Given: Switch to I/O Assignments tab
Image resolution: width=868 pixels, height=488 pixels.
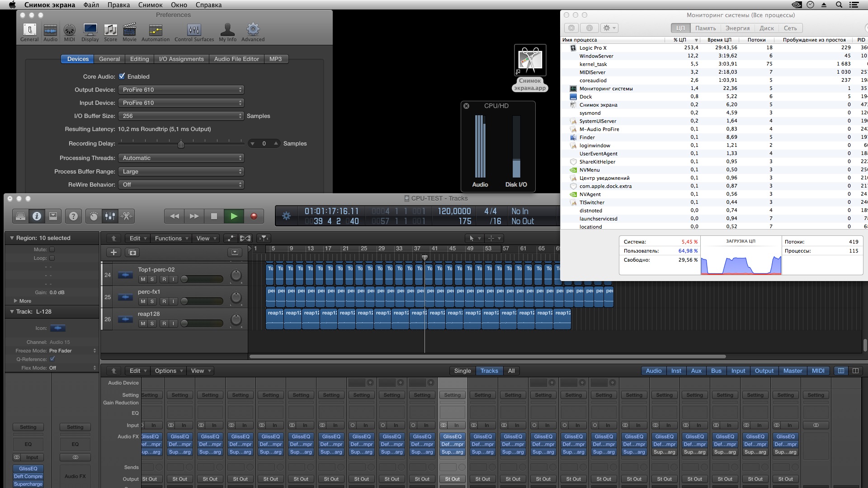Looking at the screenshot, I should (181, 59).
